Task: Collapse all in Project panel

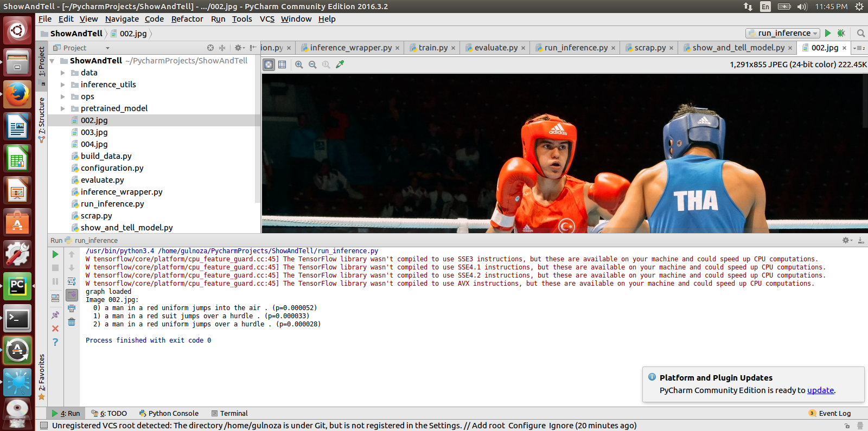Action: point(222,48)
